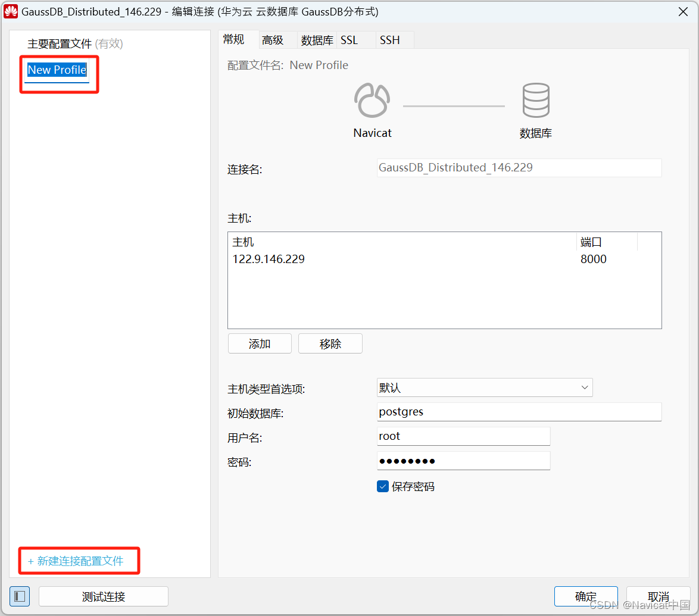Toggle the profile sidebar panel icon

[20, 596]
